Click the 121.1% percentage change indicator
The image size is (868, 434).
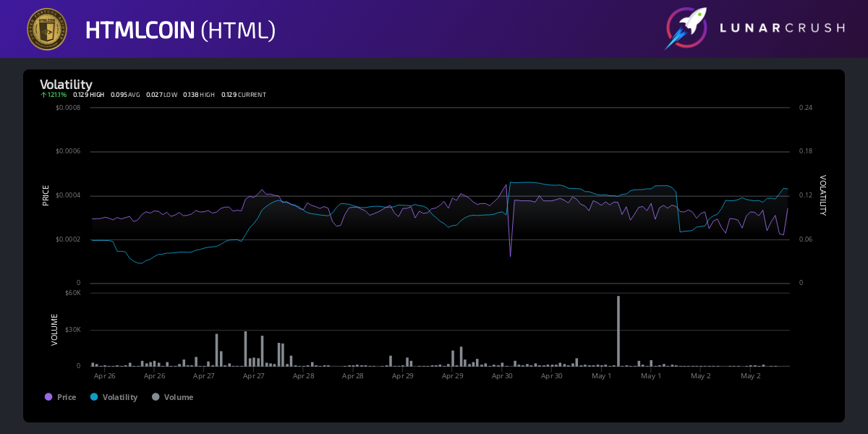[x=57, y=94]
